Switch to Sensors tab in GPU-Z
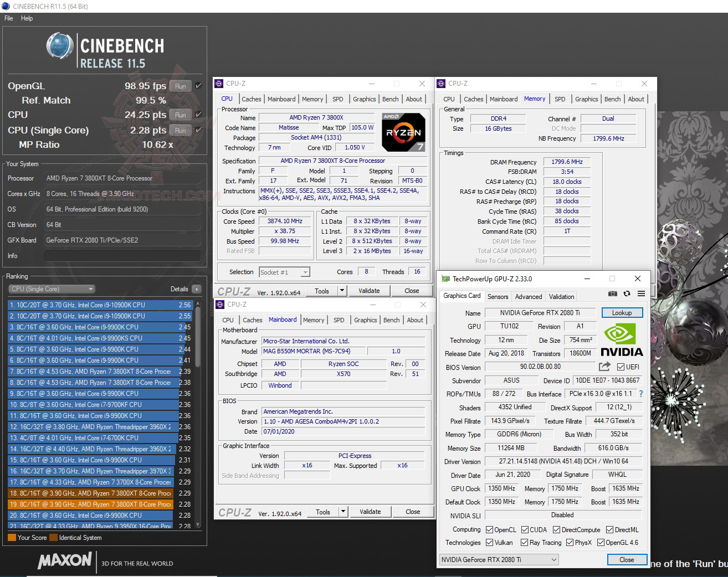 click(x=498, y=297)
